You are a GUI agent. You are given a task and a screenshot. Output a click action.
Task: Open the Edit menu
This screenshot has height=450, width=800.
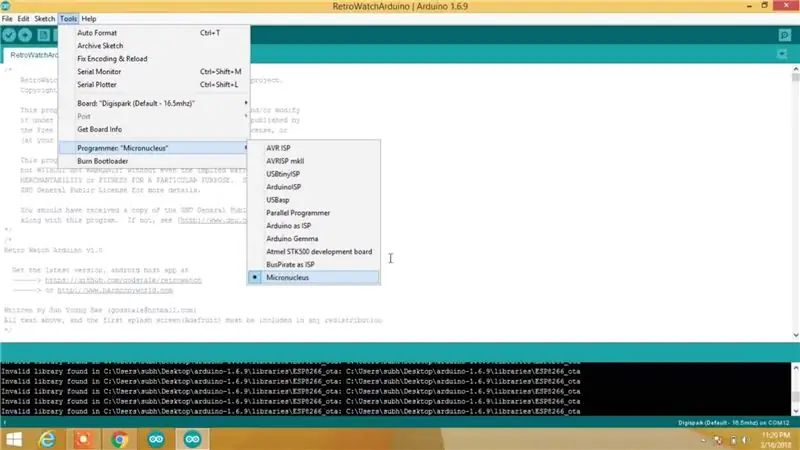23,19
